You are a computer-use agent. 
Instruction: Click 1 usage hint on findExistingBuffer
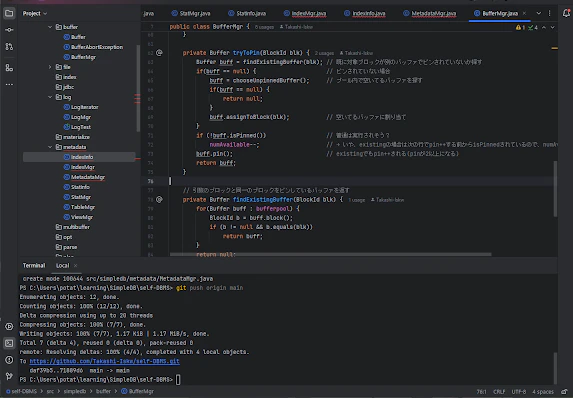click(x=357, y=200)
